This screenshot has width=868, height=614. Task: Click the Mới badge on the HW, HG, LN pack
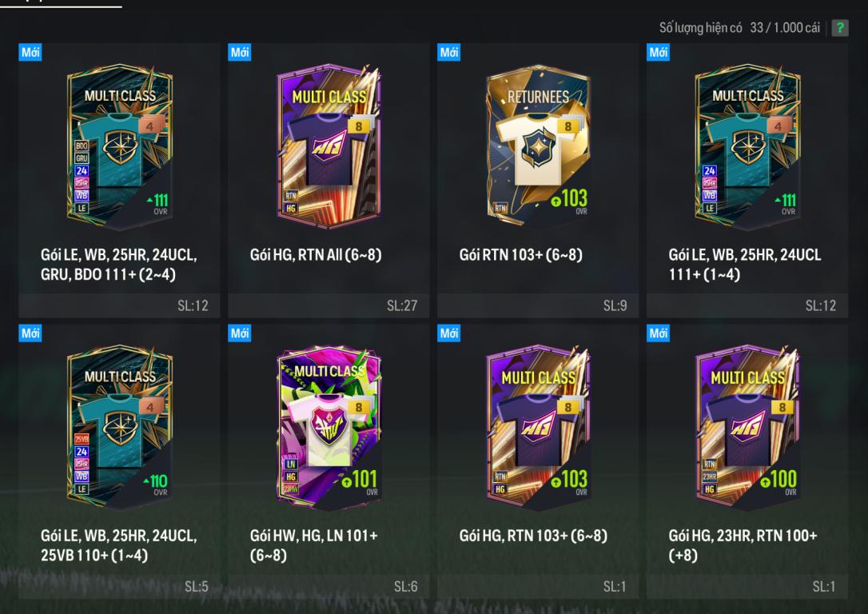240,333
